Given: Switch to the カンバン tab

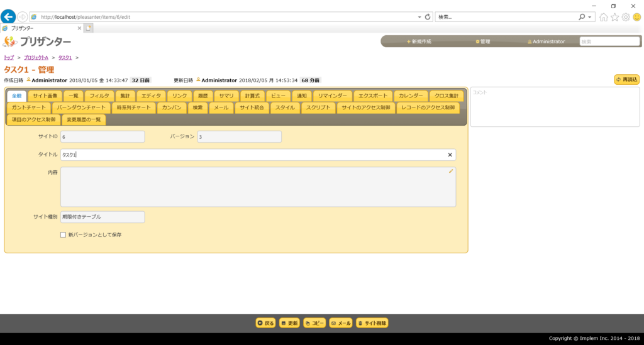Looking at the screenshot, I should [172, 107].
